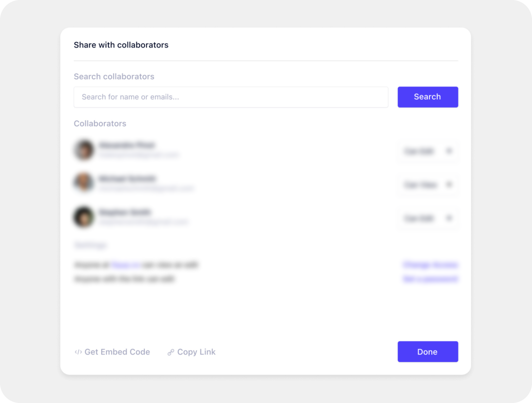Viewport: 532px width, 403px height.
Task: Open the first collaborator's Can Edit dropdown
Action: pos(428,151)
